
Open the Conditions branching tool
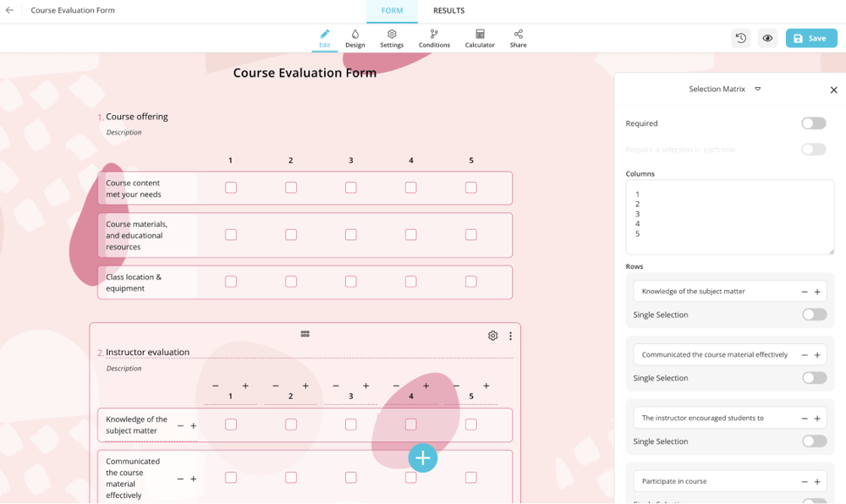tap(434, 38)
